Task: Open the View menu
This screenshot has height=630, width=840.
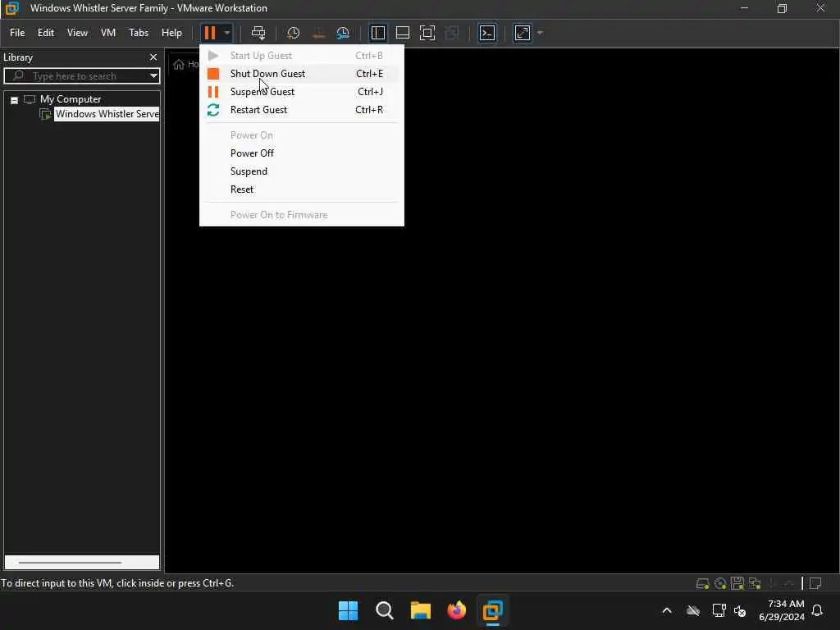Action: coord(77,33)
